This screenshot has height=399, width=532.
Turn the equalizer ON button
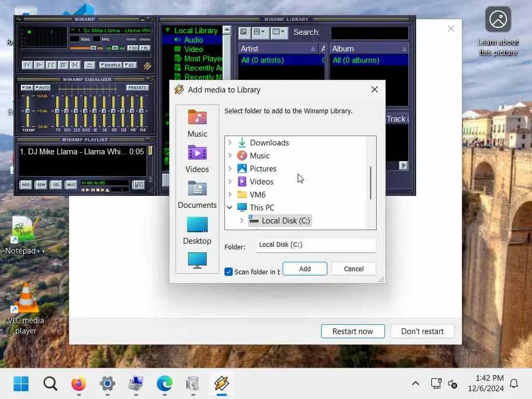27,87
